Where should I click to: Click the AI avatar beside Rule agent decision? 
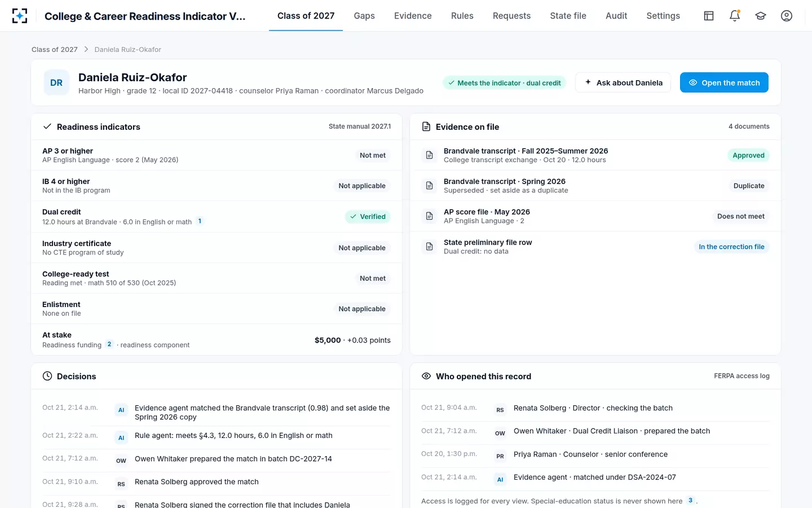(x=121, y=437)
